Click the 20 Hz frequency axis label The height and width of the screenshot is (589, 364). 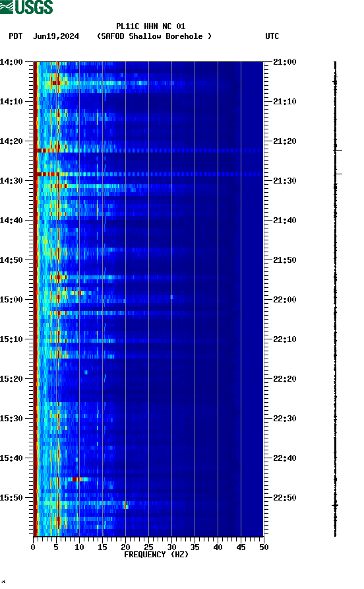[x=125, y=547]
